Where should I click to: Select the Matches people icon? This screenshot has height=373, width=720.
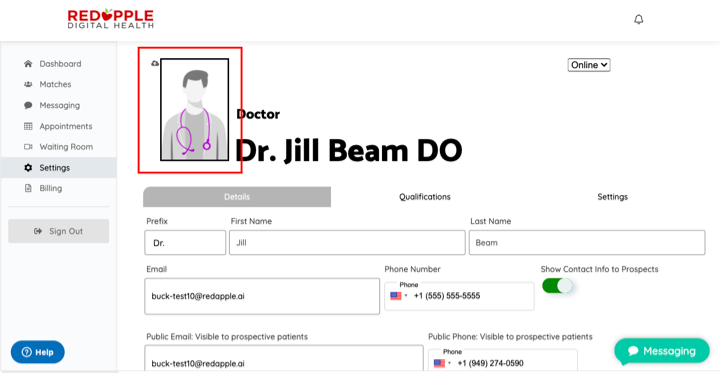tap(28, 85)
